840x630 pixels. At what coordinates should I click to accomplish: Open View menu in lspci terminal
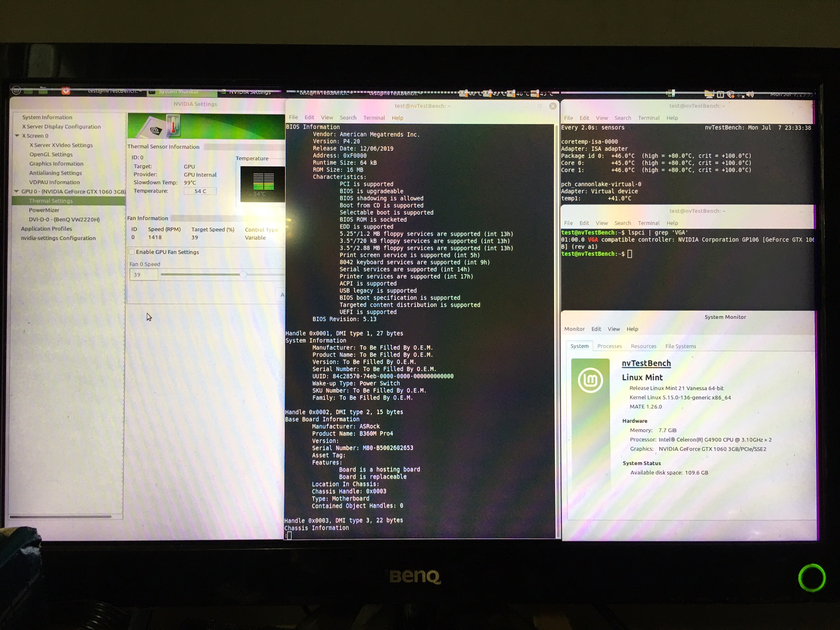pos(602,223)
